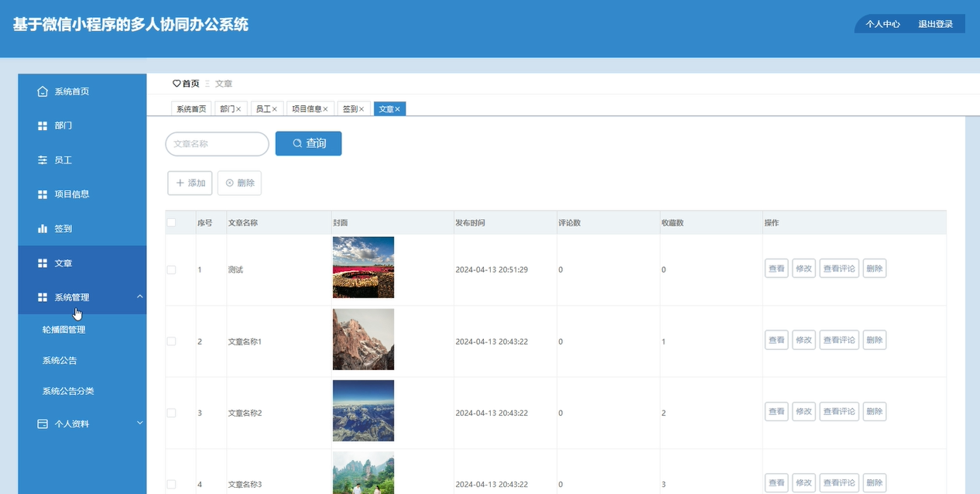Click 查看 for article 测试
980x494 pixels.
(x=776, y=269)
